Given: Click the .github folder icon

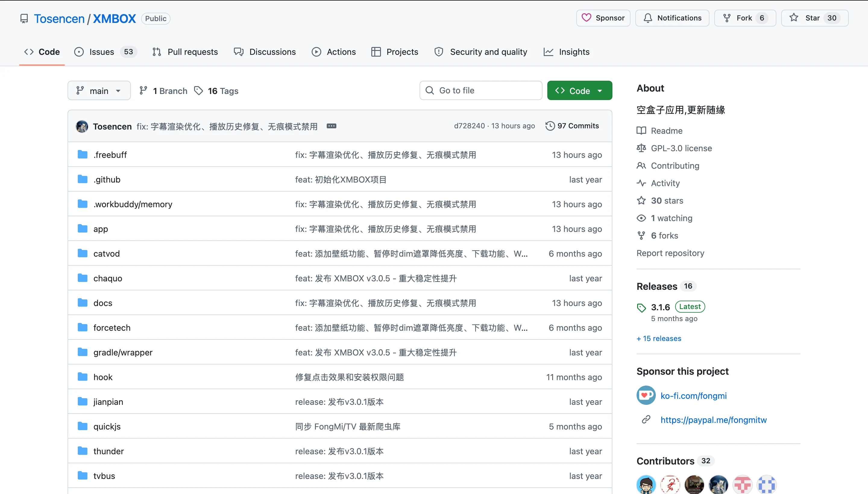Looking at the screenshot, I should pyautogui.click(x=83, y=179).
